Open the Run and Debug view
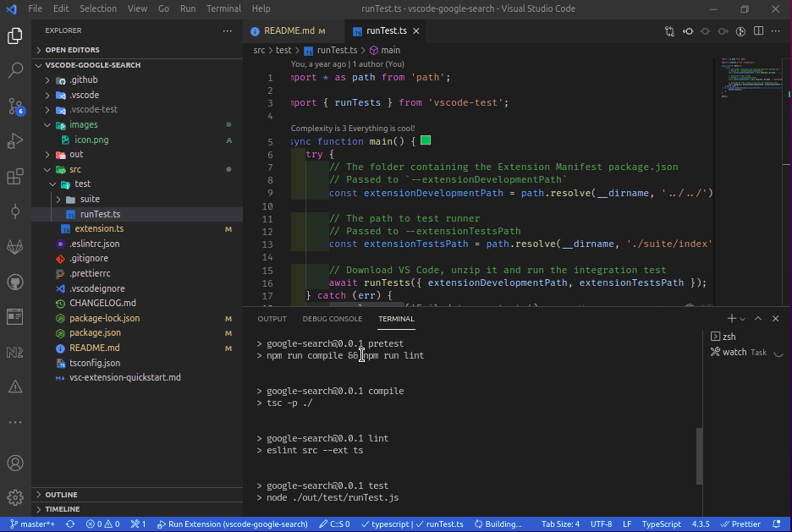 (15, 141)
